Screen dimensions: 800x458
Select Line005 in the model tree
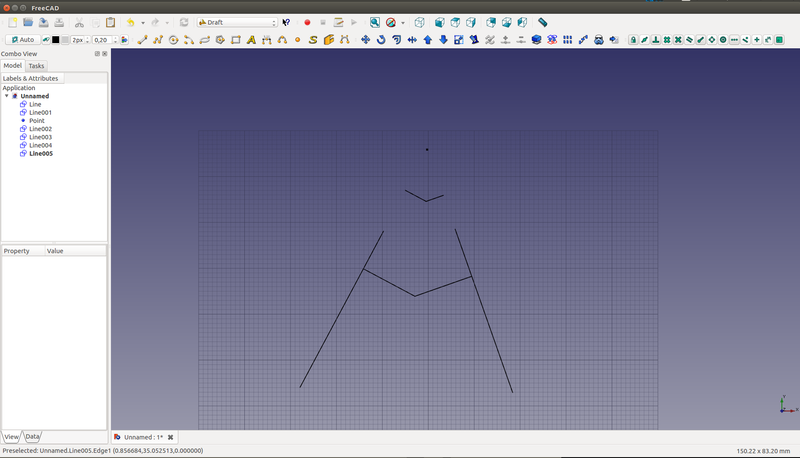click(40, 153)
